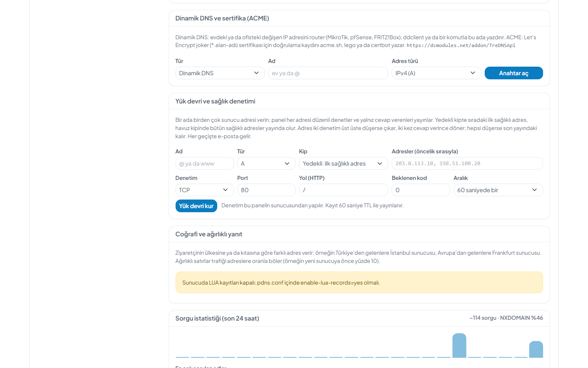The width and height of the screenshot is (588, 368).
Task: Click the 'Coğrafi ve ağırlıklı yanıt' heading
Action: [209, 234]
